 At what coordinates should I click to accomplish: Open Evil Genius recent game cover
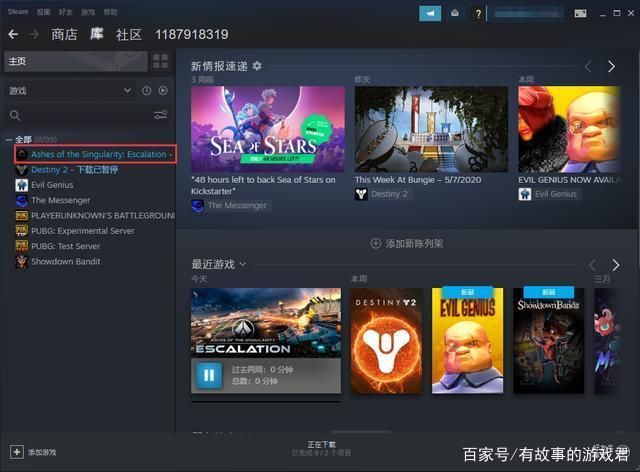click(467, 341)
